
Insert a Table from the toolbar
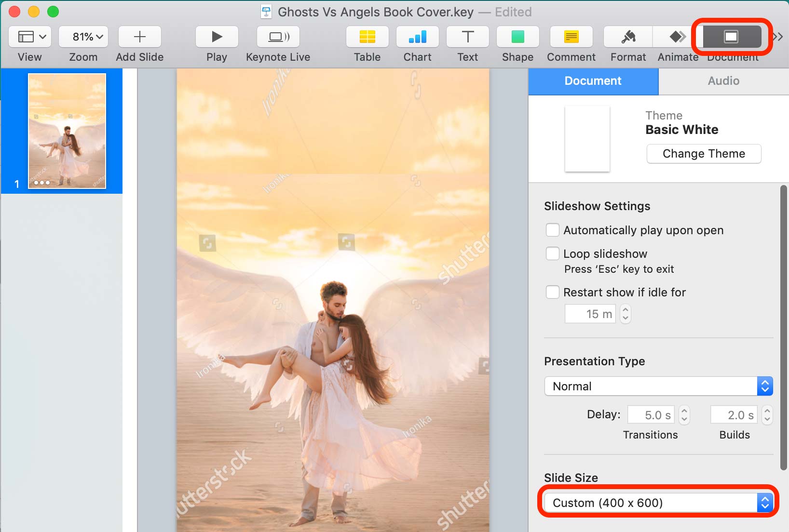pos(367,37)
